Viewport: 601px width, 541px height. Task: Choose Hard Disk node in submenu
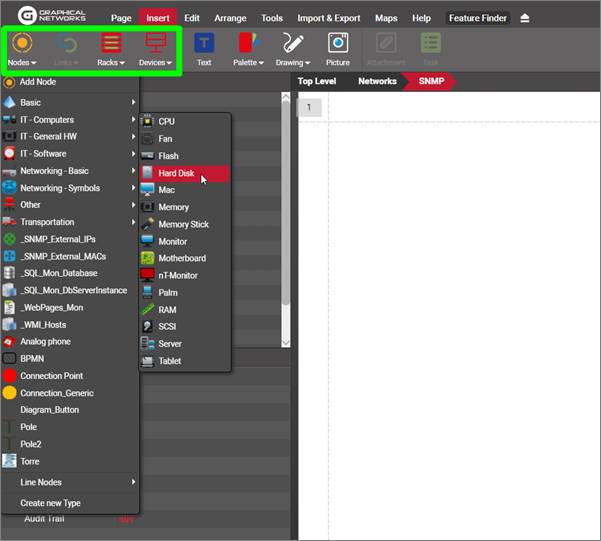(x=185, y=173)
